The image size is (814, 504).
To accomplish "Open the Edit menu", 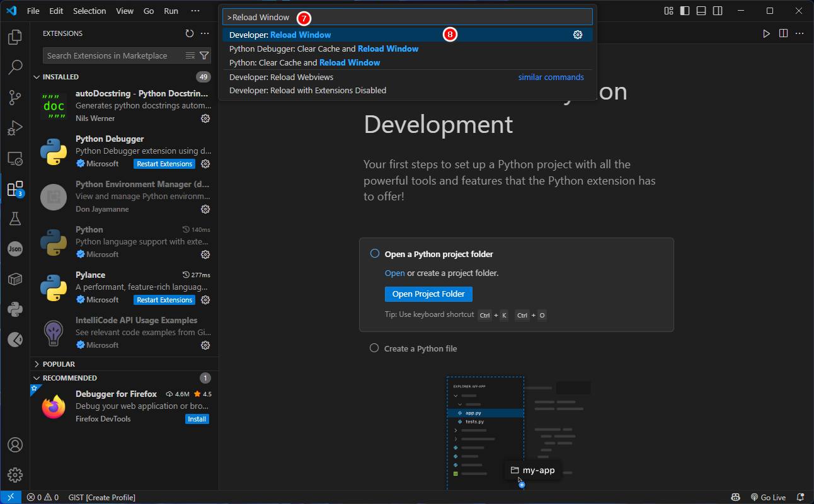I will point(56,11).
